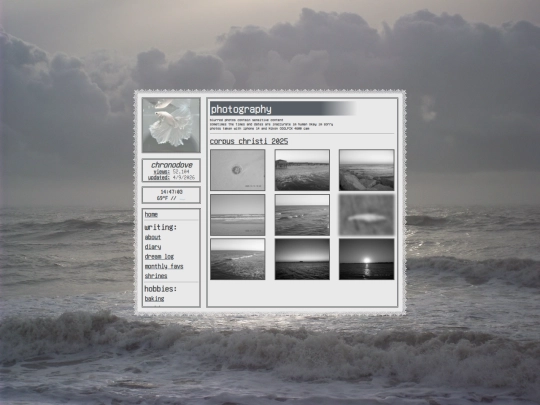540x405 pixels.
Task: Click the corpus christi 2025 heading
Action: tap(249, 141)
